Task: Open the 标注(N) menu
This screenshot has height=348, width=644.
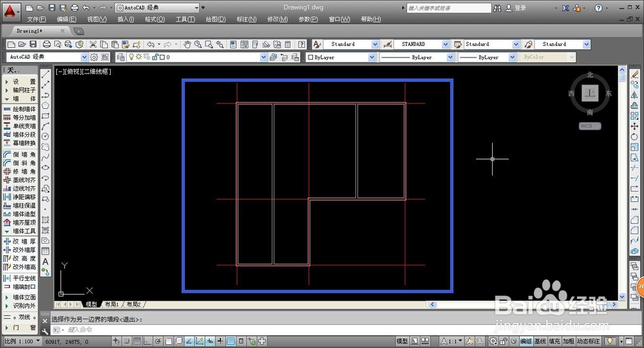Action: pyautogui.click(x=247, y=19)
